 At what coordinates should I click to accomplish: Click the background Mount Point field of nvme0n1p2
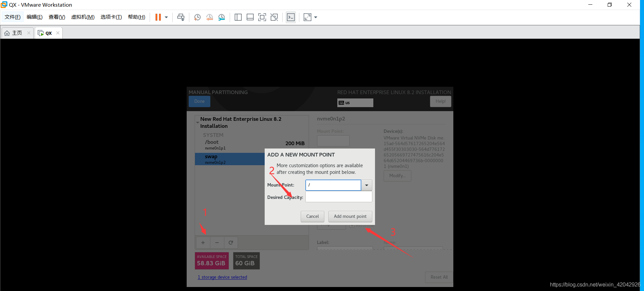pos(333,141)
